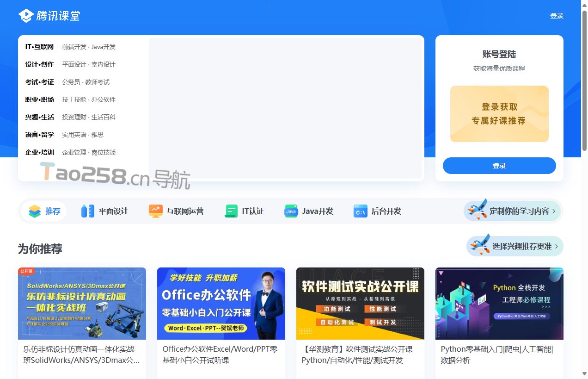This screenshot has width=588, height=379.
Task: Click course title Python零基础入门|爬虫|人工智能|数据分析
Action: (497, 354)
